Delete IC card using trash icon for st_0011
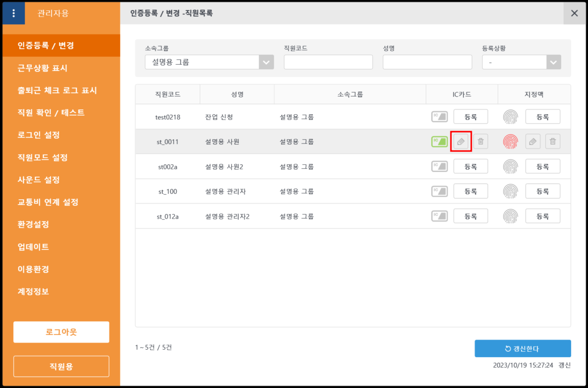Image resolution: width=588 pixels, height=388 pixels. (480, 142)
